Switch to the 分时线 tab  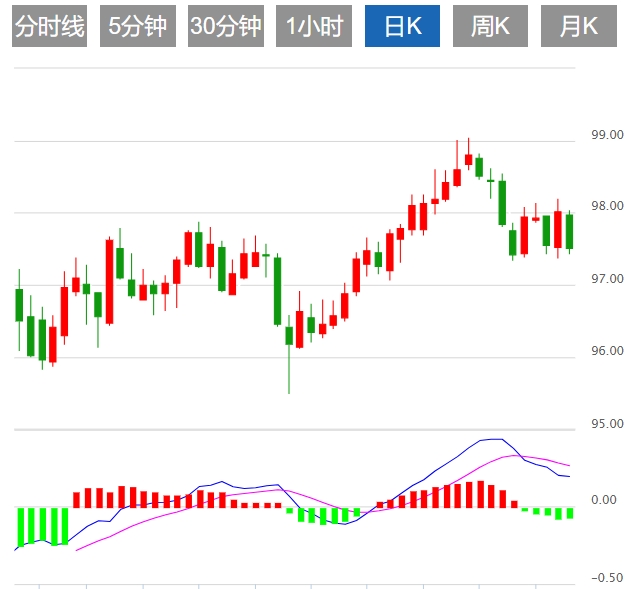pyautogui.click(x=50, y=27)
